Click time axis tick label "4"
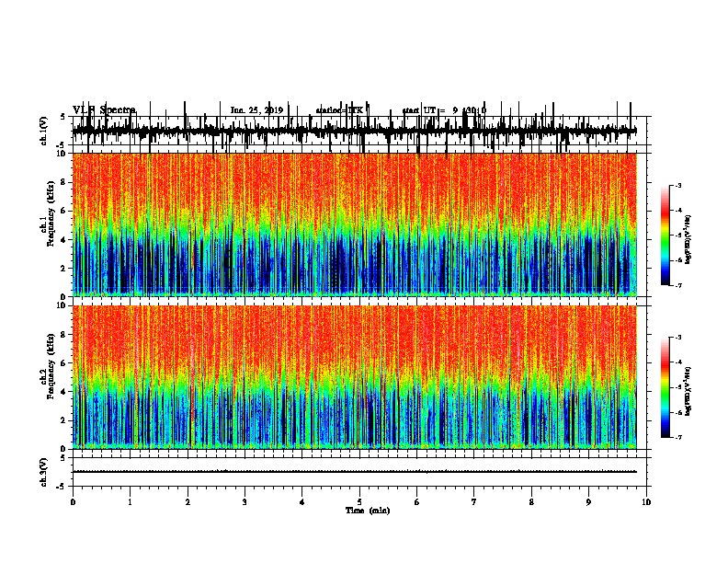 point(302,502)
